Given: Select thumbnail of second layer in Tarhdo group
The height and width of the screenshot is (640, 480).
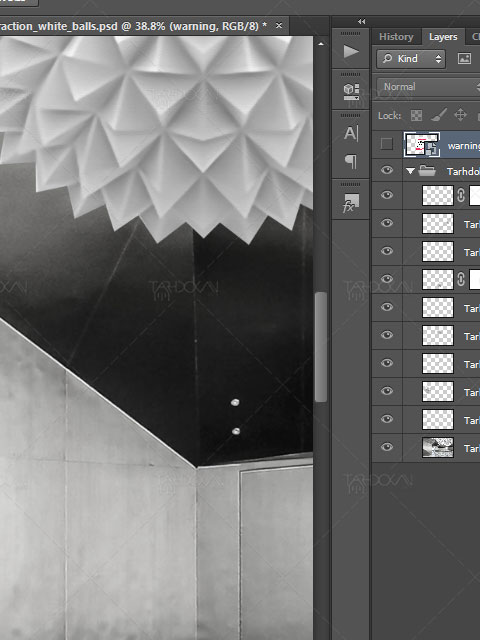Looking at the screenshot, I should pyautogui.click(x=438, y=223).
